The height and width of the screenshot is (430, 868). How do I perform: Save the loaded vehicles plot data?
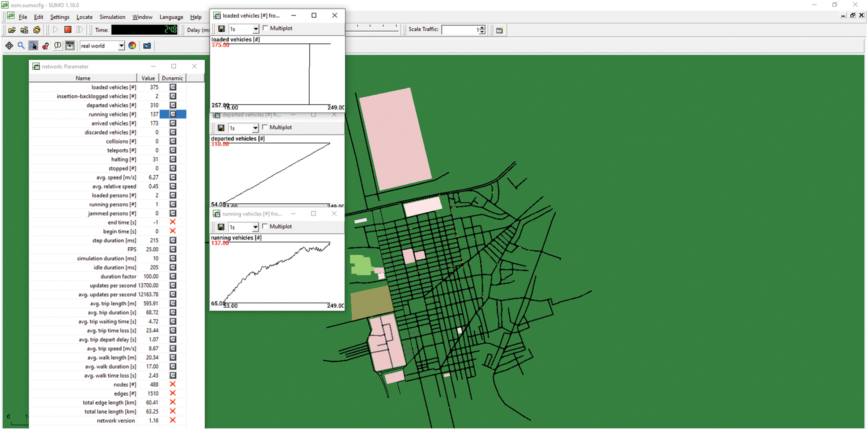click(x=221, y=29)
